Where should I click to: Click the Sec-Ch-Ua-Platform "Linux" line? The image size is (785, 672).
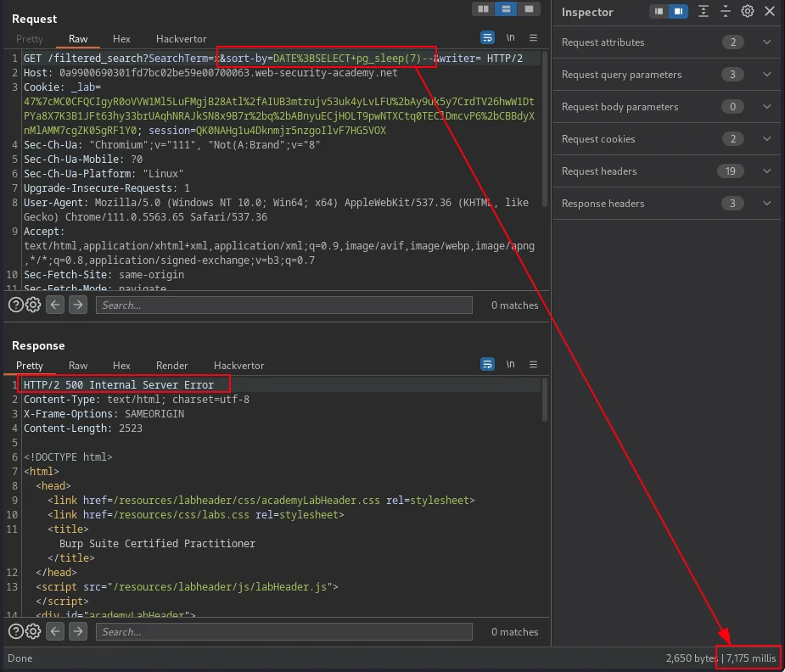(104, 173)
